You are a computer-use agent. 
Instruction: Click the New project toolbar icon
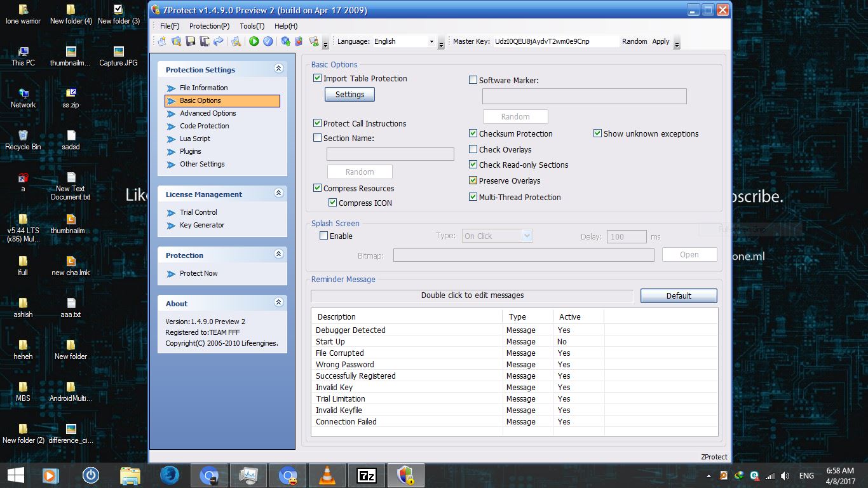coord(162,41)
